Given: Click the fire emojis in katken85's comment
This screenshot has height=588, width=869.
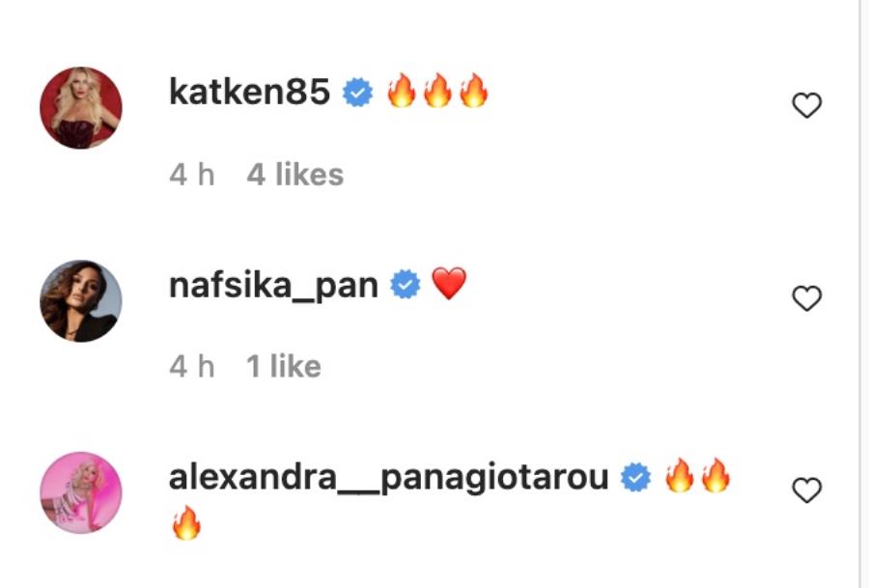Looking at the screenshot, I should point(437,91).
